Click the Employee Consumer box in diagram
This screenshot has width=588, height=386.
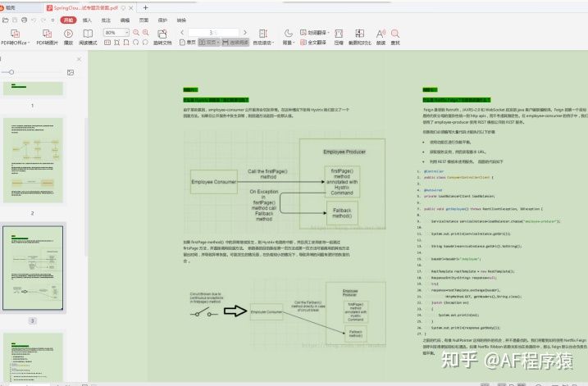pos(214,182)
